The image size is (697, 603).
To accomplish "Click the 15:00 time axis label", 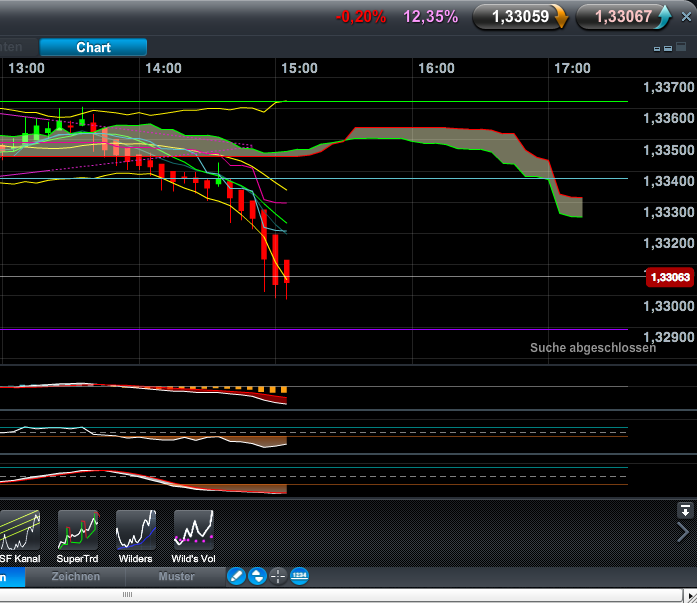I will (299, 68).
